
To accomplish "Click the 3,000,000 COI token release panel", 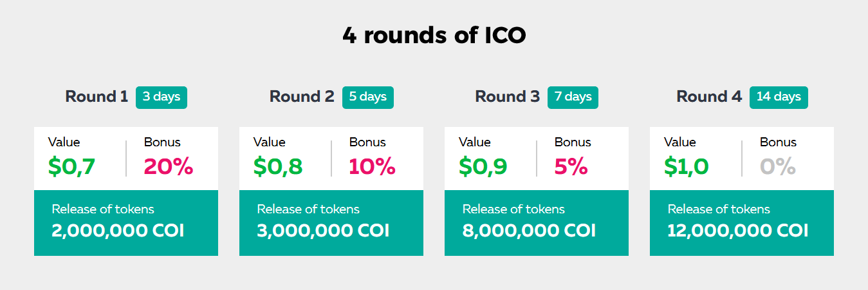I will [331, 223].
